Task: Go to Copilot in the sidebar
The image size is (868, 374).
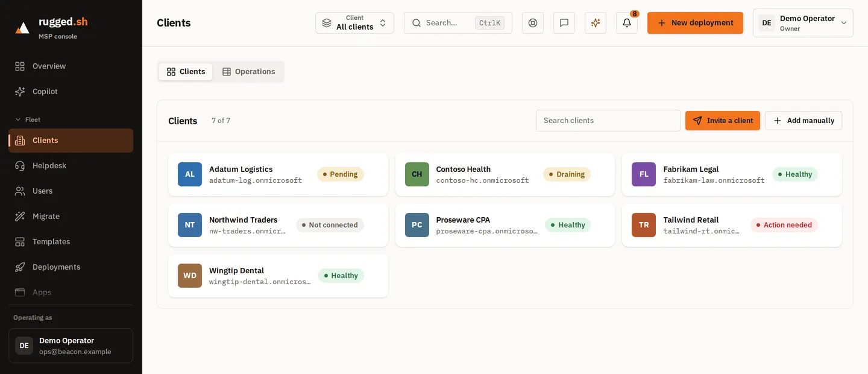Action: [x=71, y=92]
